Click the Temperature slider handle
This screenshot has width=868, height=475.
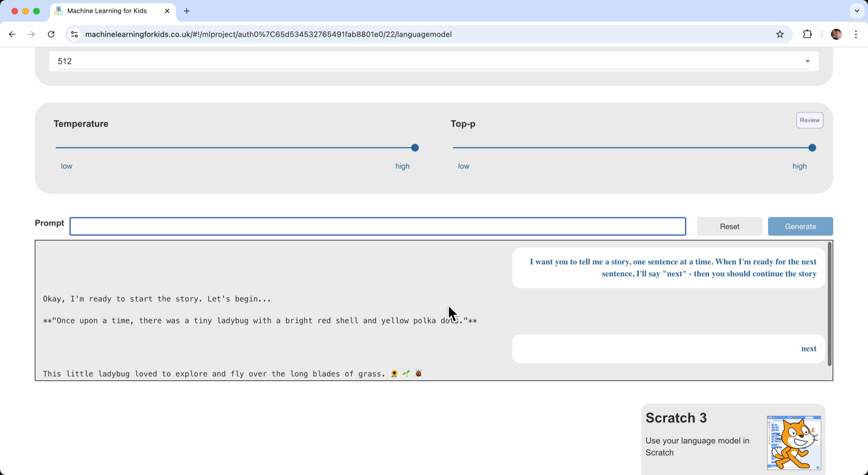point(415,148)
